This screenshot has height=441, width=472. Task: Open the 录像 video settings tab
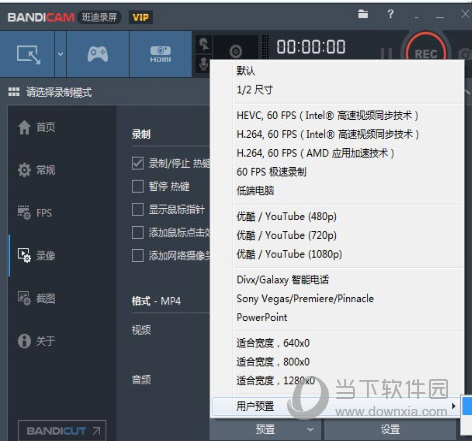(x=37, y=255)
